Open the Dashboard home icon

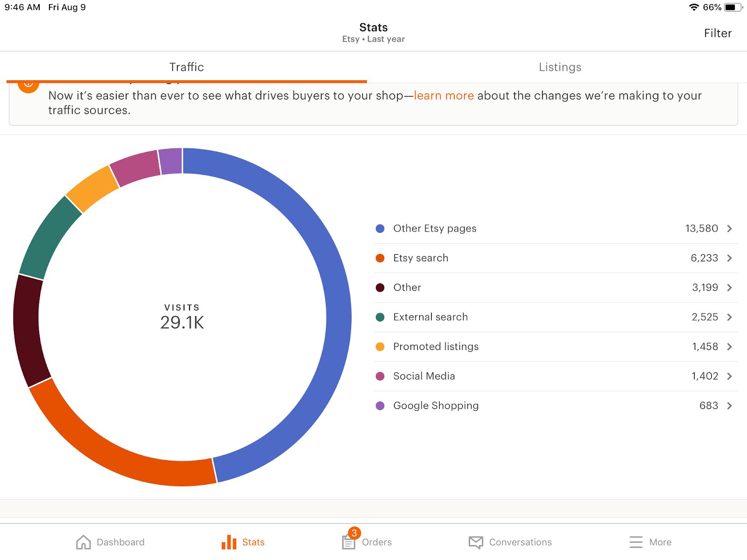(x=83, y=542)
